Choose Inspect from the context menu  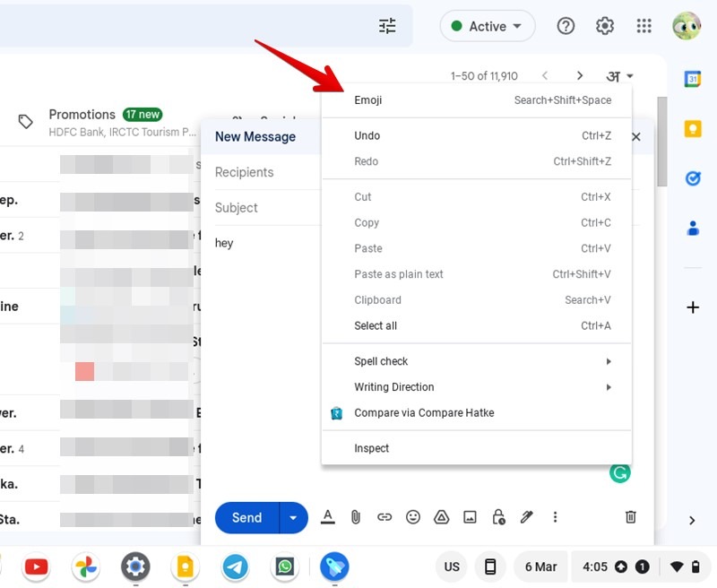click(x=371, y=448)
